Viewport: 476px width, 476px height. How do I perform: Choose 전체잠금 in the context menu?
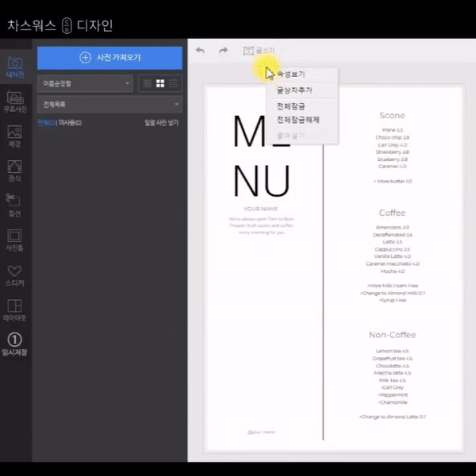302,106
